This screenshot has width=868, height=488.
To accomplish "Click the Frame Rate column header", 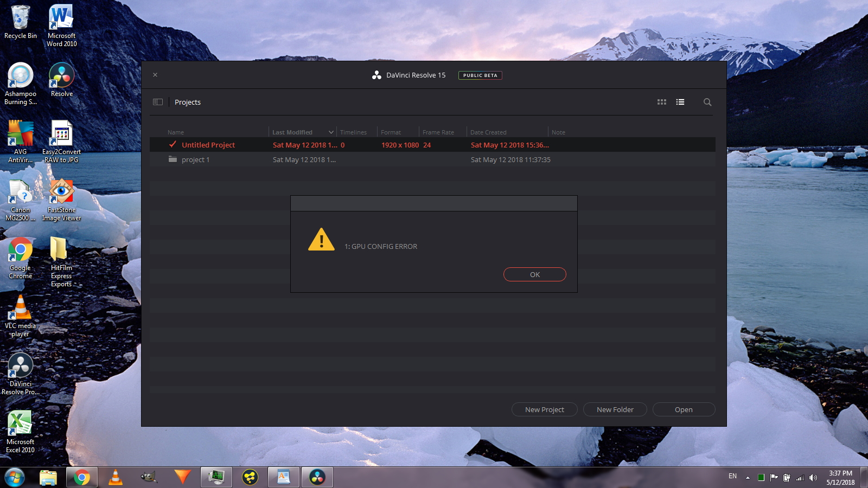I will (438, 132).
